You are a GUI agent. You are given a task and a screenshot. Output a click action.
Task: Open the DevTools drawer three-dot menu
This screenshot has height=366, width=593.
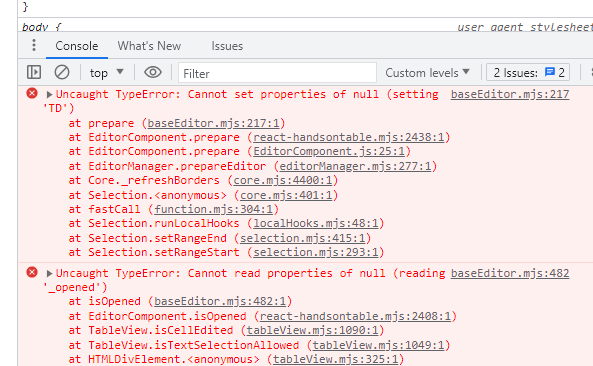34,45
